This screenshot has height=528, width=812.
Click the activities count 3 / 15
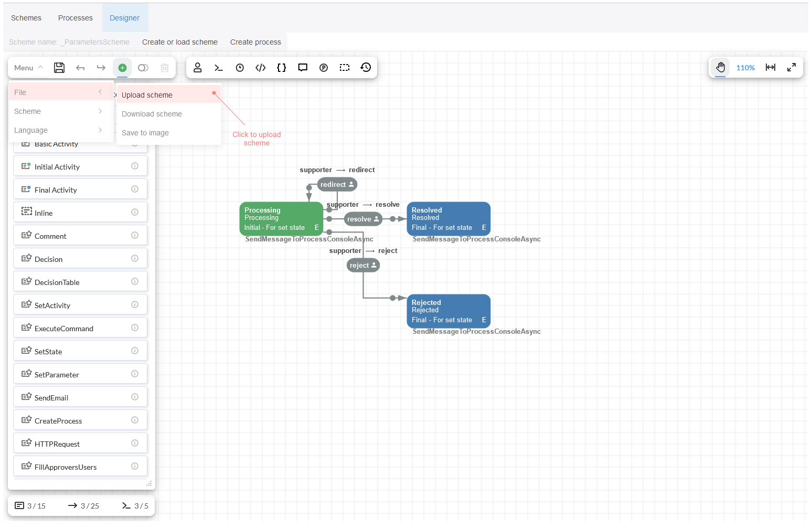coord(30,506)
